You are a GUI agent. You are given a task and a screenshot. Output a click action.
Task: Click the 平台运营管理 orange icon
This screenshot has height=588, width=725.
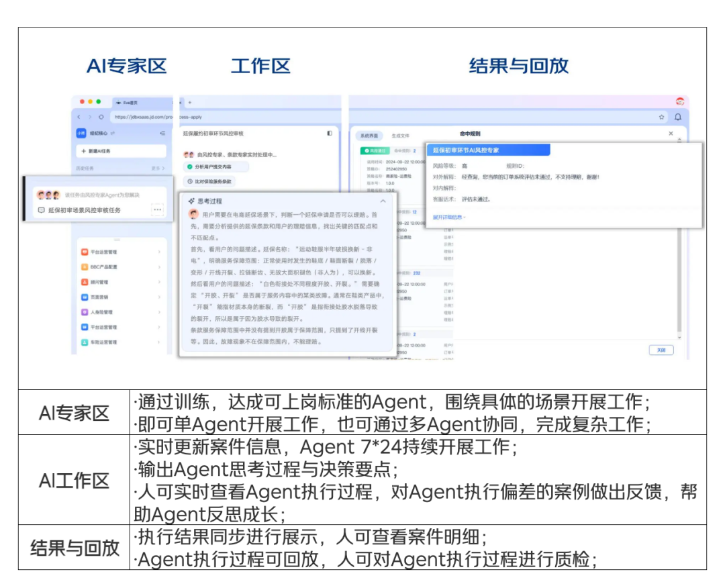point(85,252)
